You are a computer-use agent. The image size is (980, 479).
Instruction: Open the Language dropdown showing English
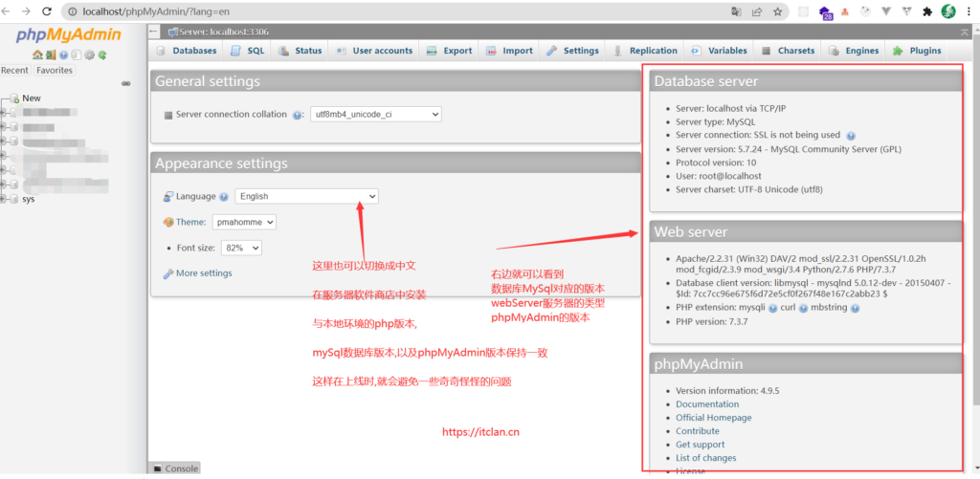306,196
